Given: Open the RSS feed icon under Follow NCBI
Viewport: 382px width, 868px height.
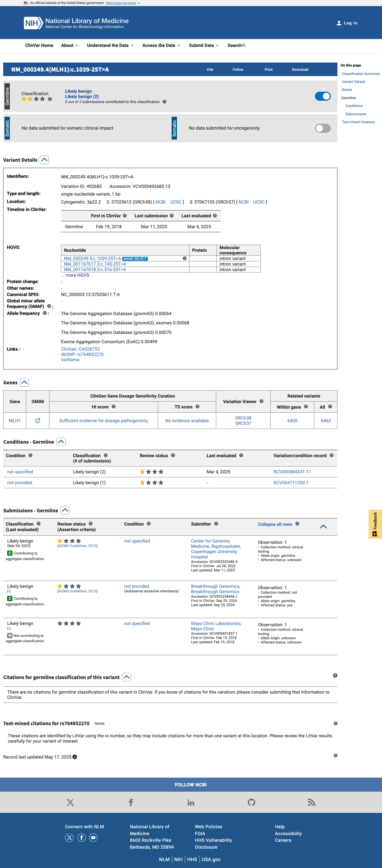Looking at the screenshot, I should tap(311, 802).
